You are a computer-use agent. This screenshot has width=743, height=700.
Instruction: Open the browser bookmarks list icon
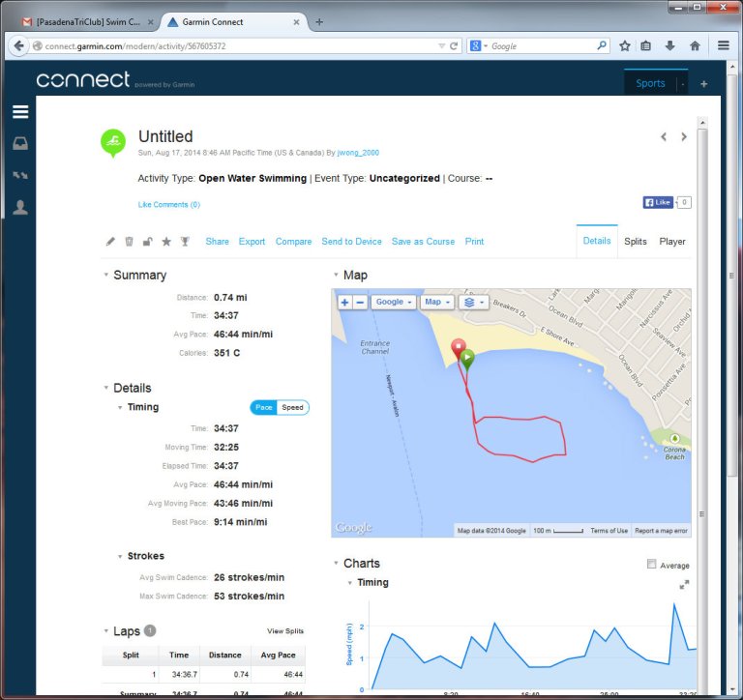coord(646,46)
